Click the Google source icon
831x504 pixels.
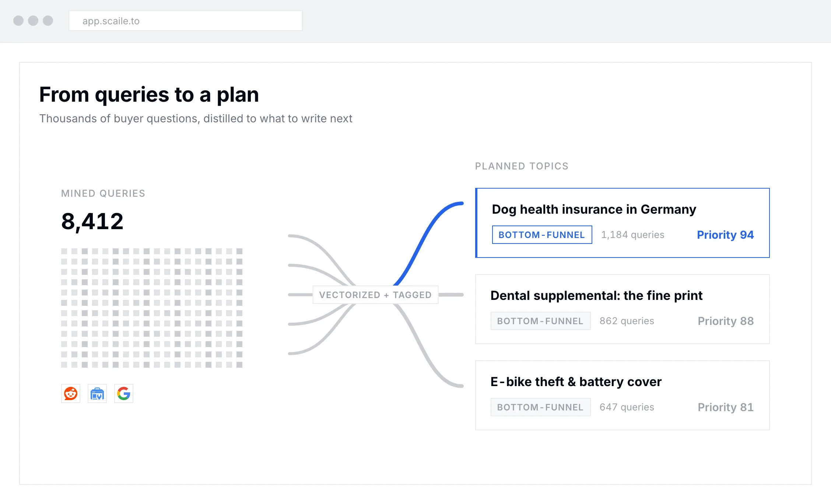(124, 393)
